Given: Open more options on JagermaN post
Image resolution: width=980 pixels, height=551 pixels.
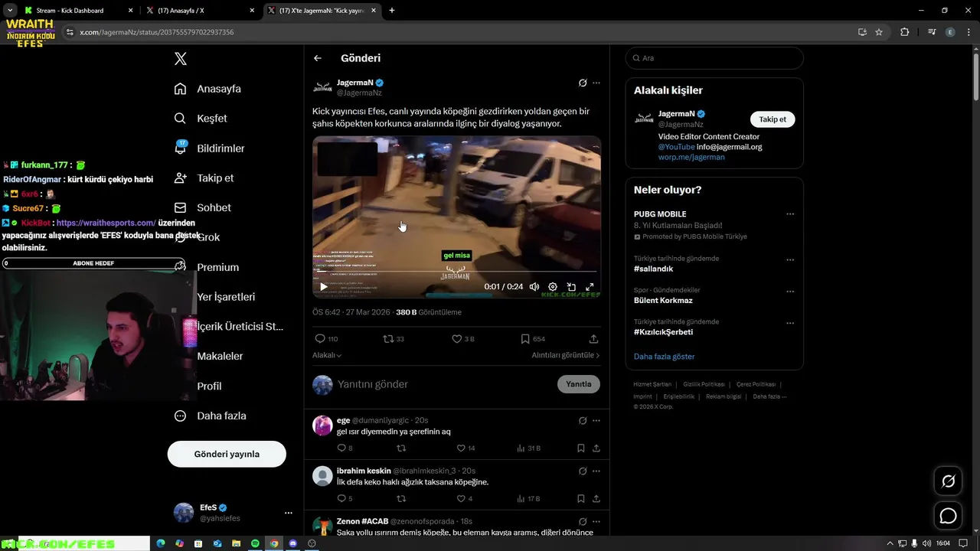Looking at the screenshot, I should point(596,83).
